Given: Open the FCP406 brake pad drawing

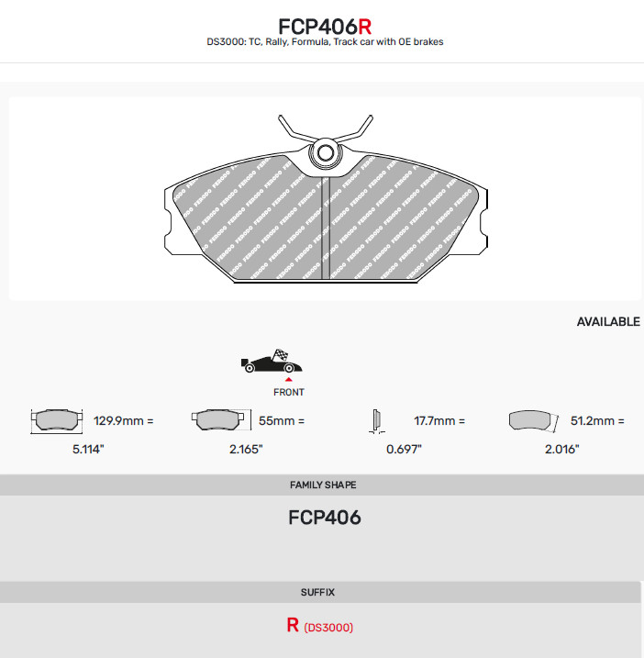Looking at the screenshot, I should 326,198.
